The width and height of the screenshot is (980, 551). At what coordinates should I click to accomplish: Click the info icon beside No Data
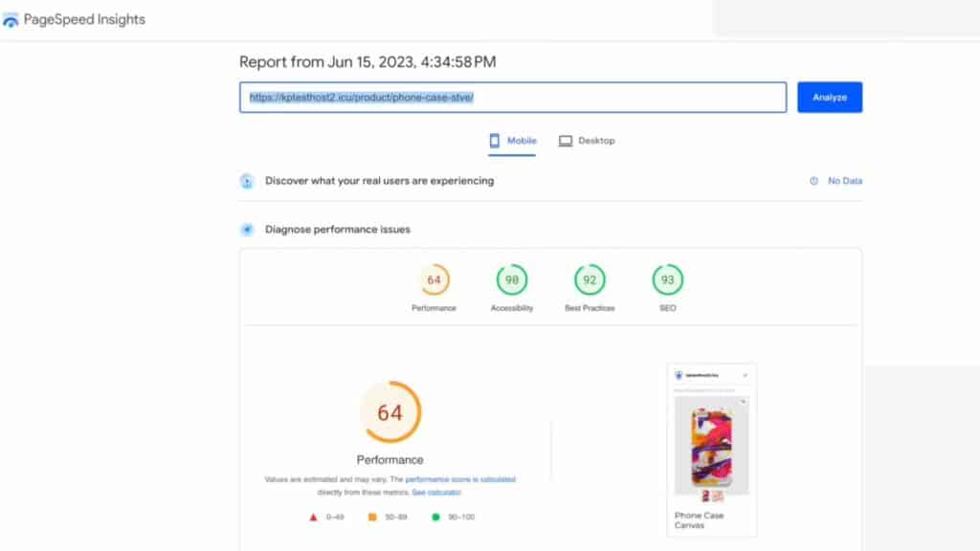tap(814, 181)
